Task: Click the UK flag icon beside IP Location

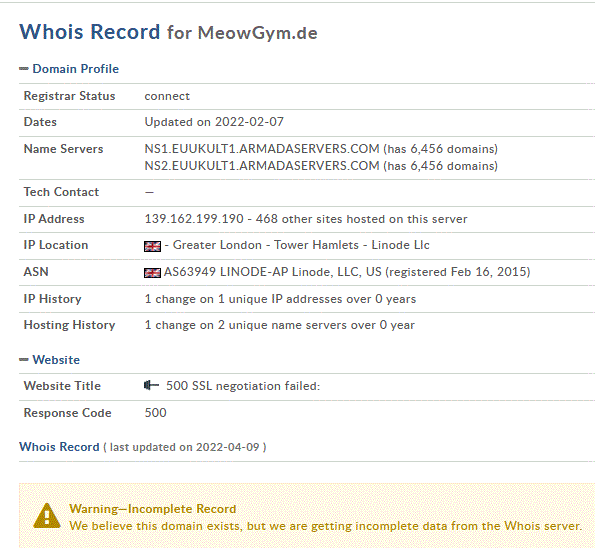Action: click(152, 246)
